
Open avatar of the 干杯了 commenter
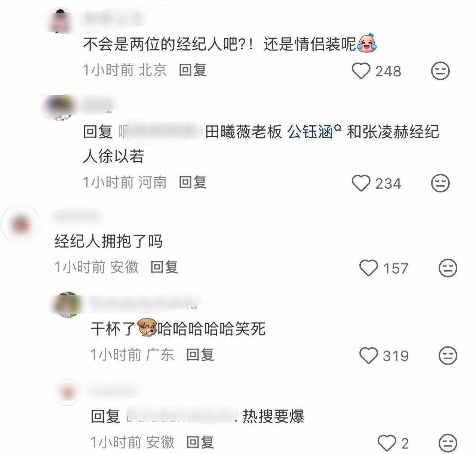pos(67,304)
